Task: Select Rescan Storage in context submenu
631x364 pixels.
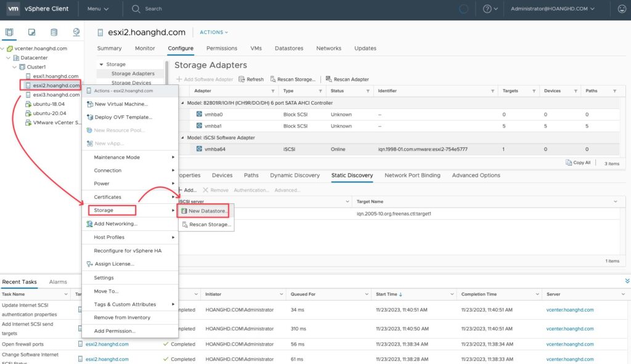Action: click(206, 224)
